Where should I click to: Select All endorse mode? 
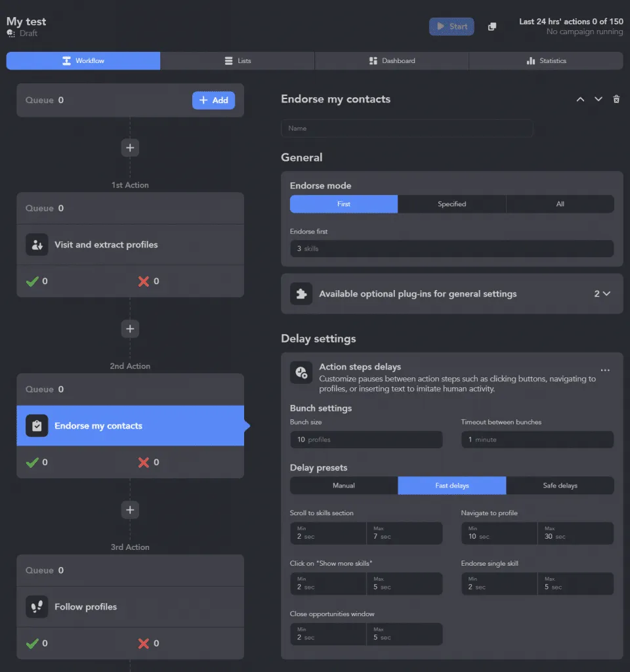click(x=560, y=205)
